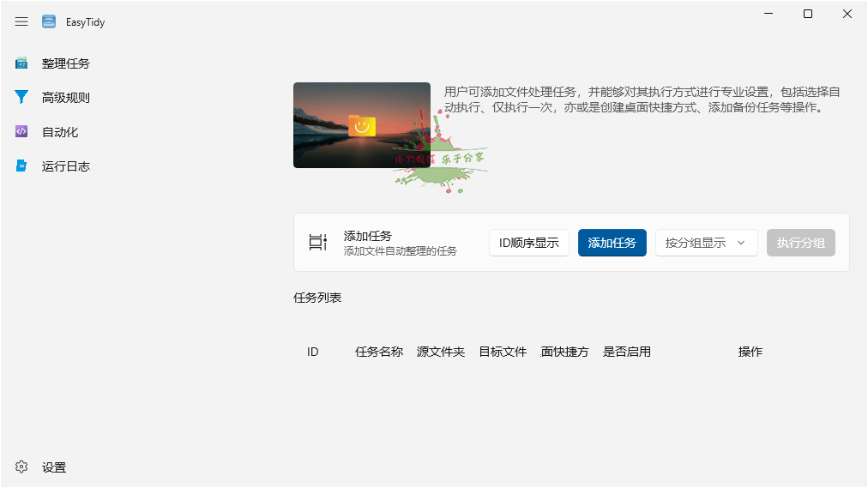
Task: Click the 运行日志 document icon
Action: (x=21, y=166)
